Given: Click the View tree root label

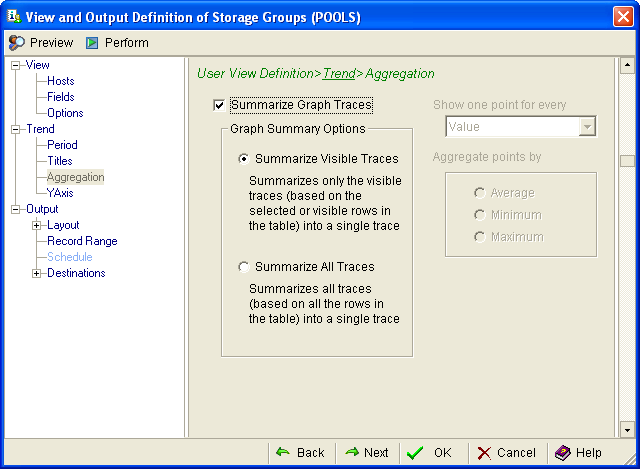Looking at the screenshot, I should (38, 65).
